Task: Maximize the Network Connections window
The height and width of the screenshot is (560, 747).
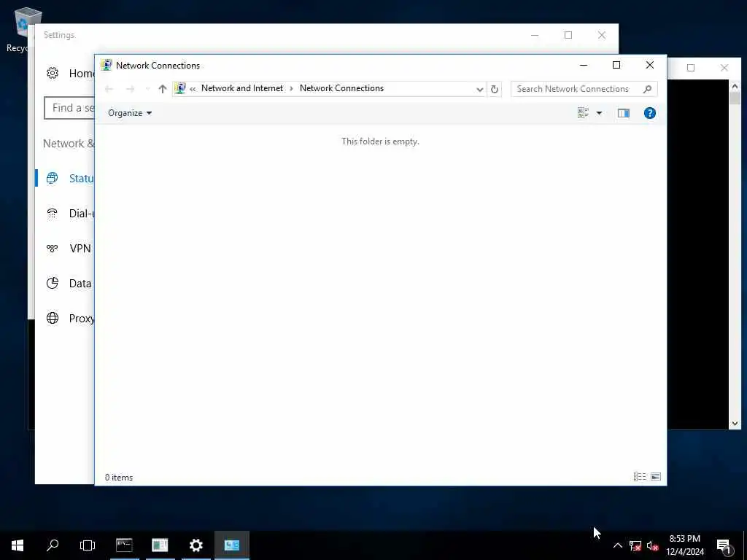Action: [616, 65]
